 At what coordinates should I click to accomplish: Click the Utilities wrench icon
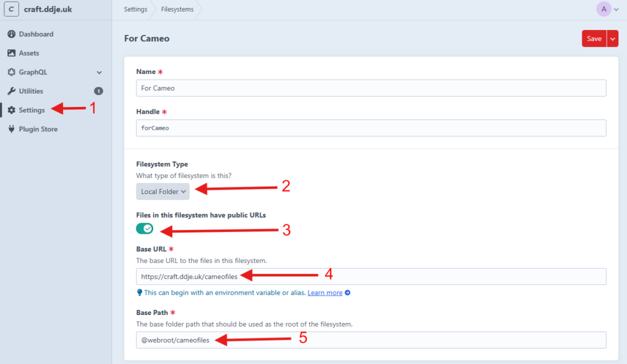pos(12,91)
